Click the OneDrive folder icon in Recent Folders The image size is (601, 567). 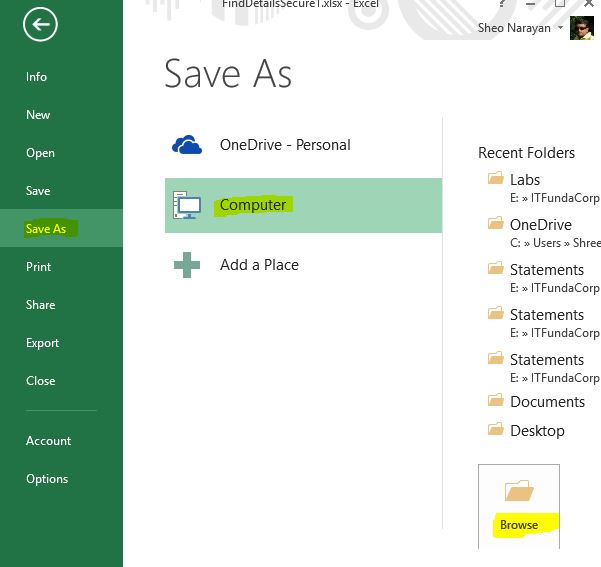point(496,223)
